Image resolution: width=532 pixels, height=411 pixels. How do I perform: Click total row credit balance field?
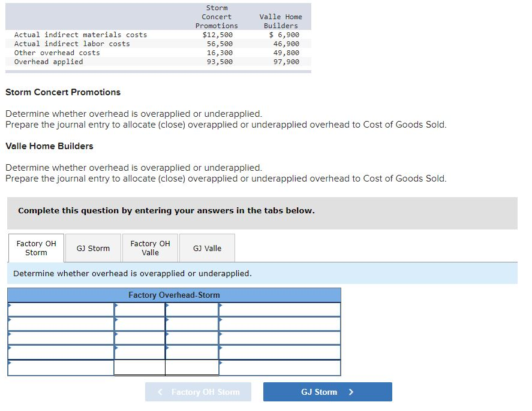point(192,368)
